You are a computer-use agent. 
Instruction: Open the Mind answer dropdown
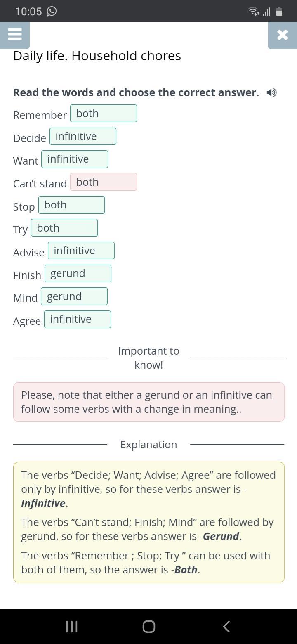point(74,296)
